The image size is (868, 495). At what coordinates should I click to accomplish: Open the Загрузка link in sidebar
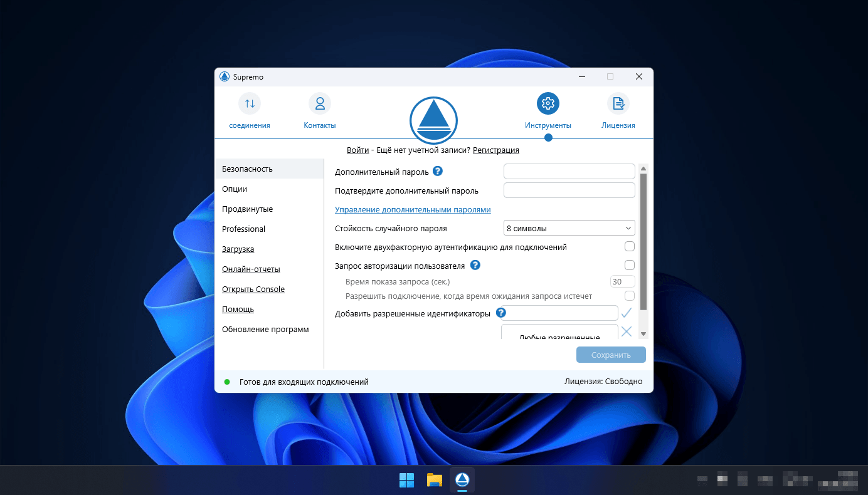[x=238, y=249]
